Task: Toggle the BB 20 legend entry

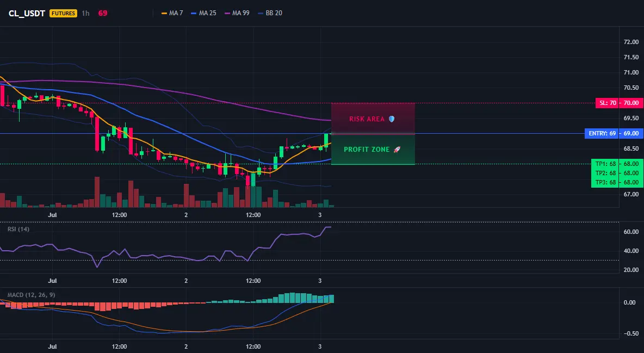Action: (270, 13)
